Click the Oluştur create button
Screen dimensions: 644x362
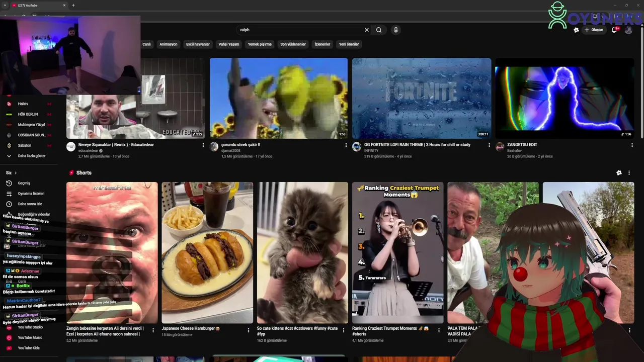pyautogui.click(x=594, y=30)
